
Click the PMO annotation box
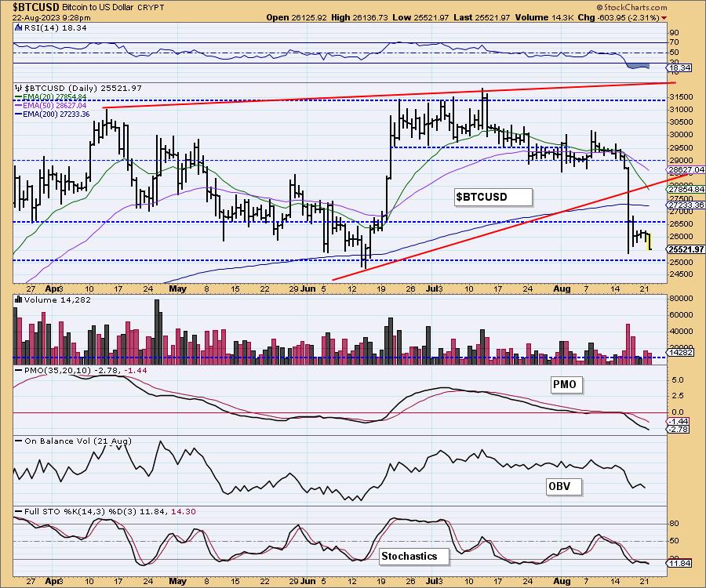tap(566, 385)
